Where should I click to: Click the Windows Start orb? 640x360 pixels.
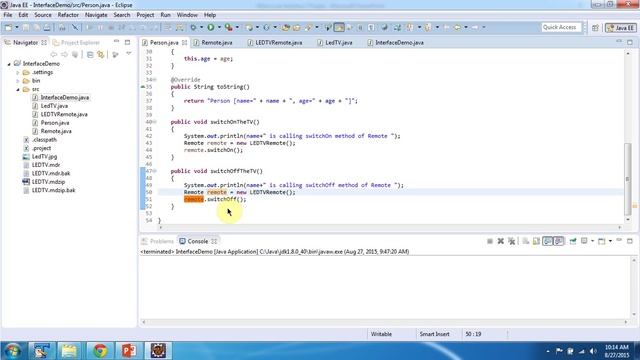coord(13,351)
